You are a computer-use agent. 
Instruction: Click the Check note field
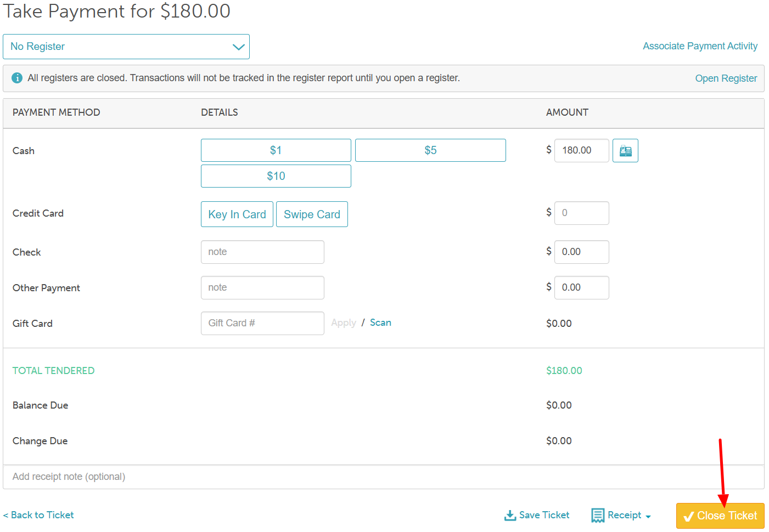[262, 252]
